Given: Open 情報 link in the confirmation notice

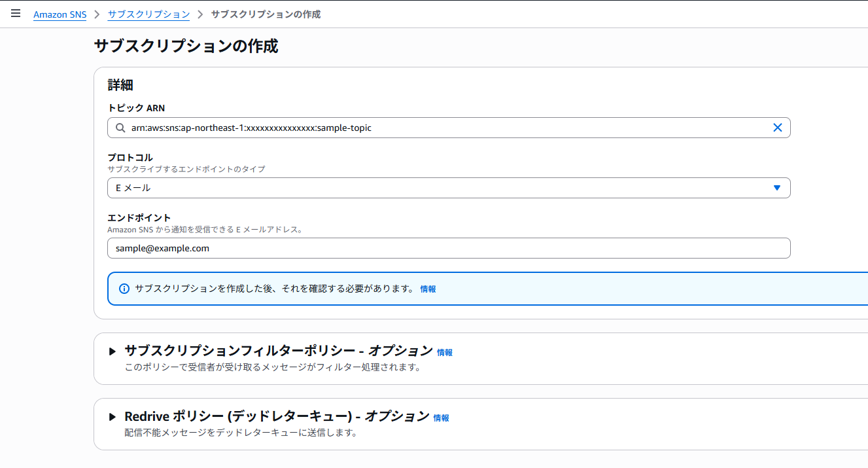Looking at the screenshot, I should pyautogui.click(x=428, y=289).
